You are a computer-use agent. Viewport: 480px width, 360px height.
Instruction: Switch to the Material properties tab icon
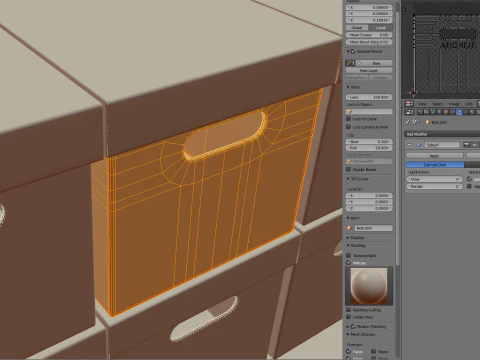coord(472,112)
